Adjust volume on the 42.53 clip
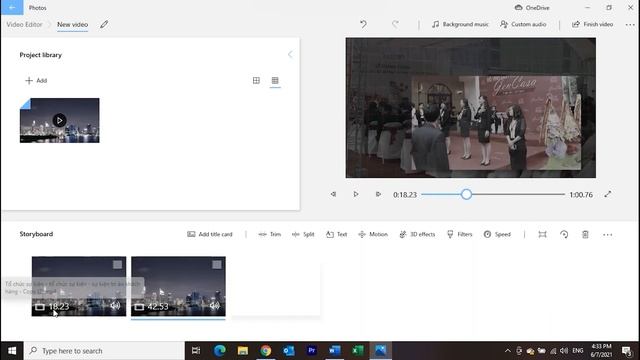640x360 pixels. (215, 305)
